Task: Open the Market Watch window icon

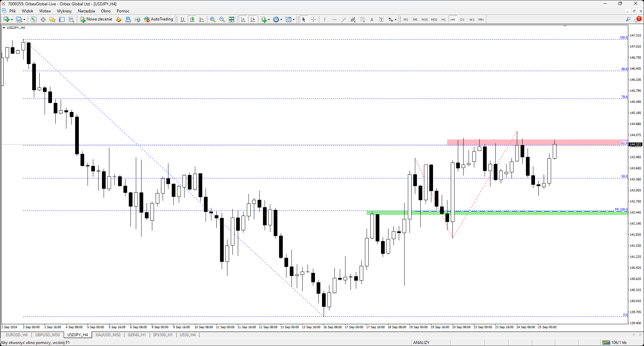Action: 34,19
